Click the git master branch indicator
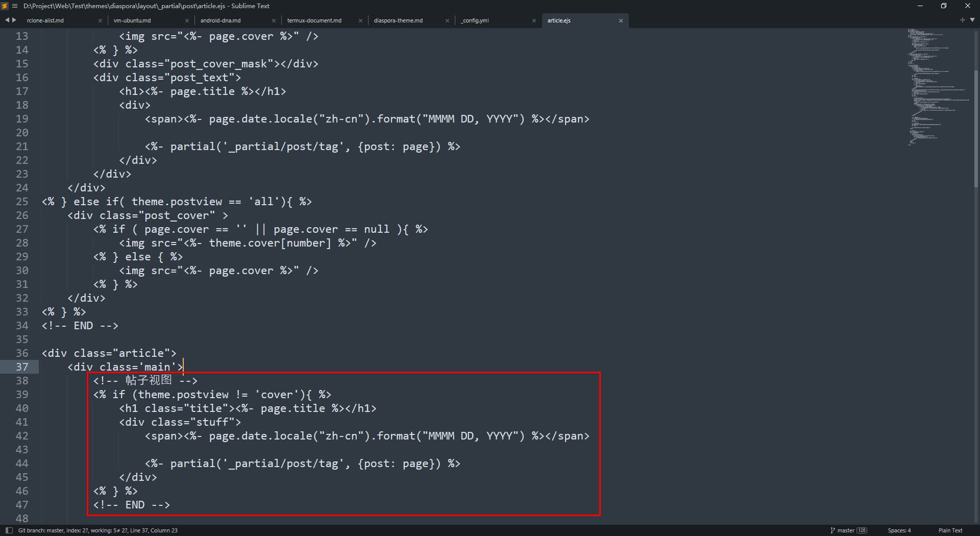The image size is (980, 536). click(848, 530)
